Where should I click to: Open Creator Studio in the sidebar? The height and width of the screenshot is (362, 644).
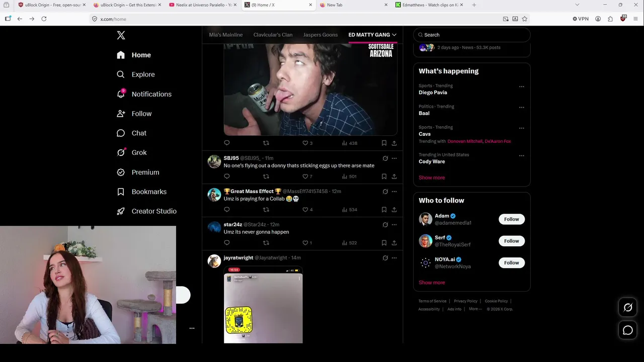point(146,211)
